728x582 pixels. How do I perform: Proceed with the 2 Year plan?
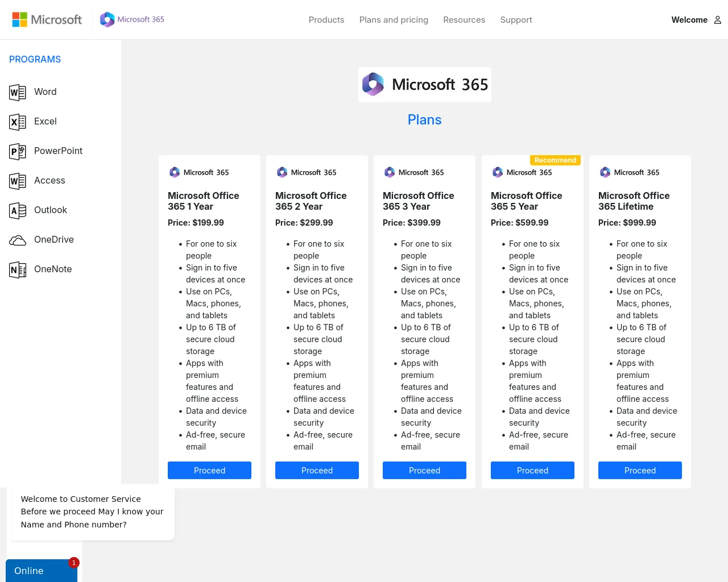317,471
